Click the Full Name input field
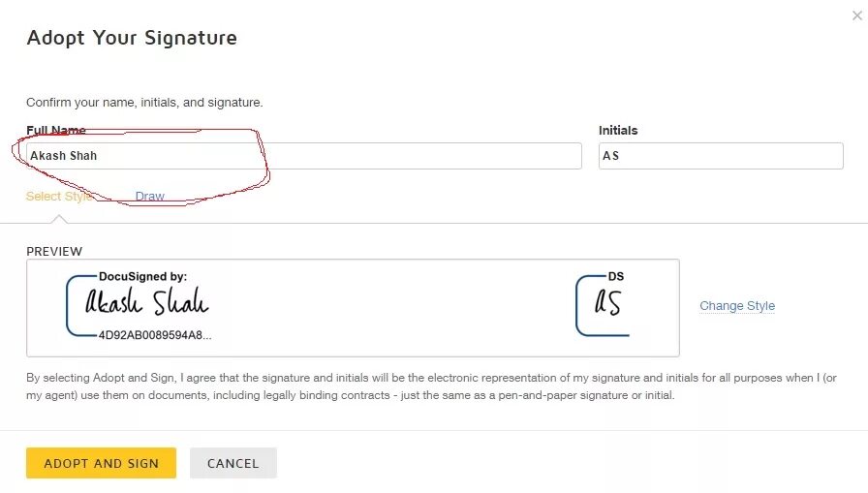 tap(304, 156)
